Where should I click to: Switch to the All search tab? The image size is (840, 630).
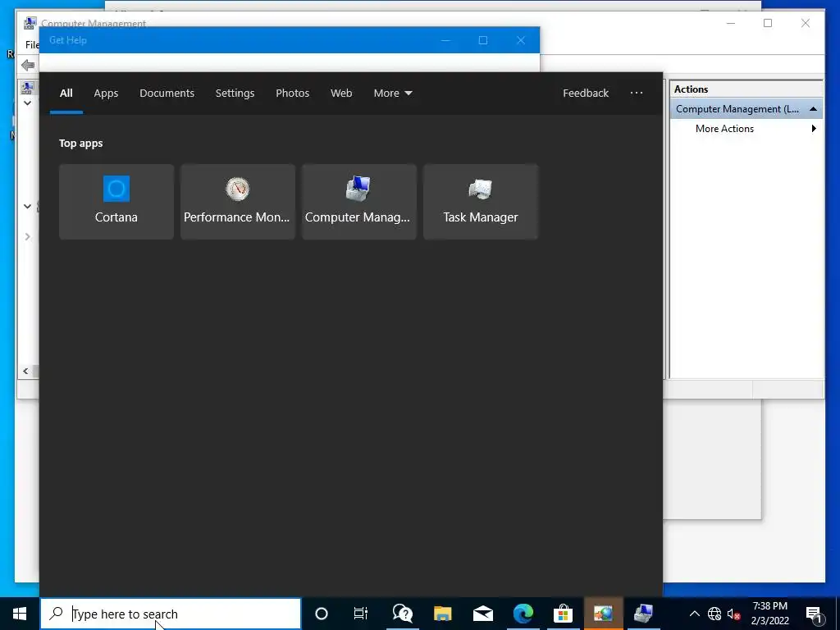coord(66,94)
